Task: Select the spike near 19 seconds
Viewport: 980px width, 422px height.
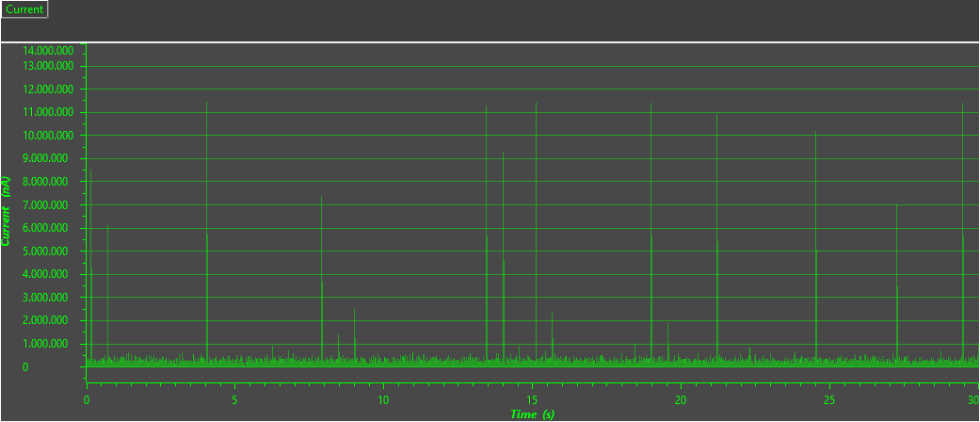Action: pos(651,235)
